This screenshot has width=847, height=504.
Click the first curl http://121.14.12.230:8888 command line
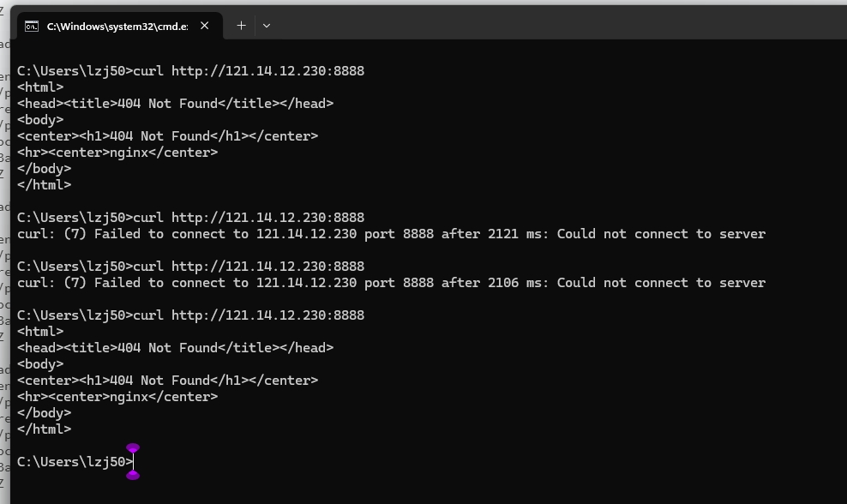click(190, 71)
